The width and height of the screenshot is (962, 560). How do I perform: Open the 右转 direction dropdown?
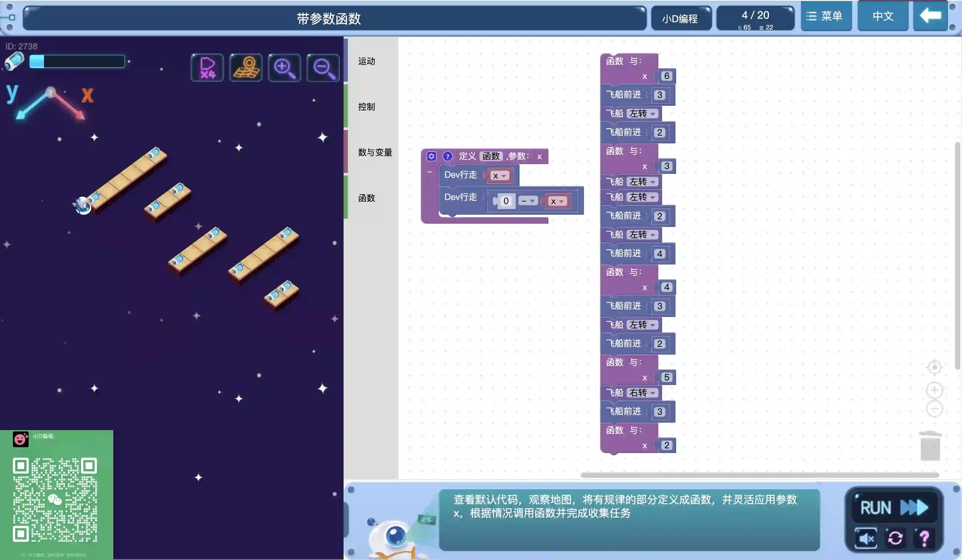pyautogui.click(x=643, y=393)
